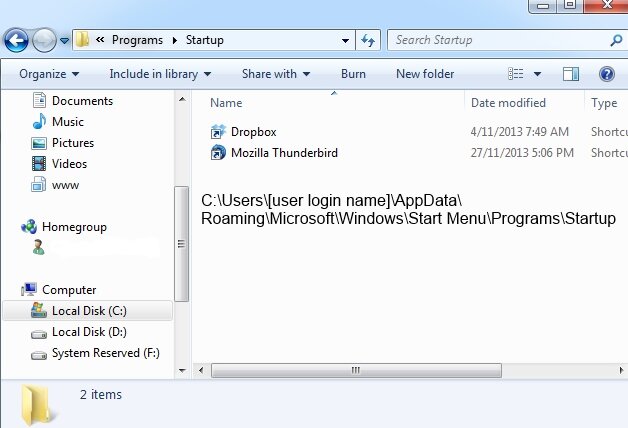Click navigation pane scroll up arrow
The height and width of the screenshot is (428, 628).
[x=182, y=99]
